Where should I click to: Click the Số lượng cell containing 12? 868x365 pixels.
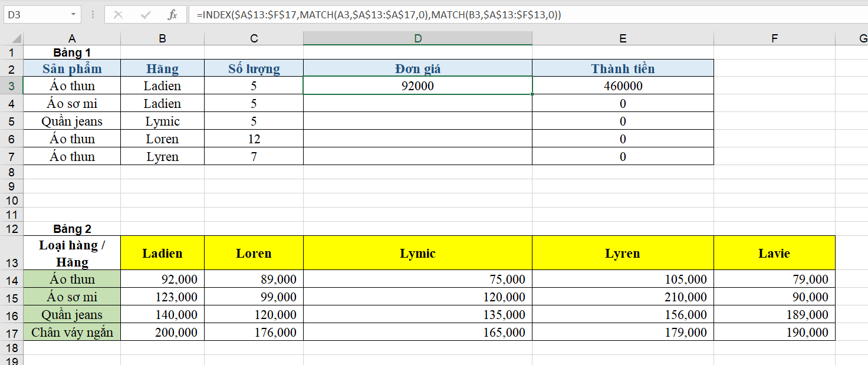pos(254,139)
